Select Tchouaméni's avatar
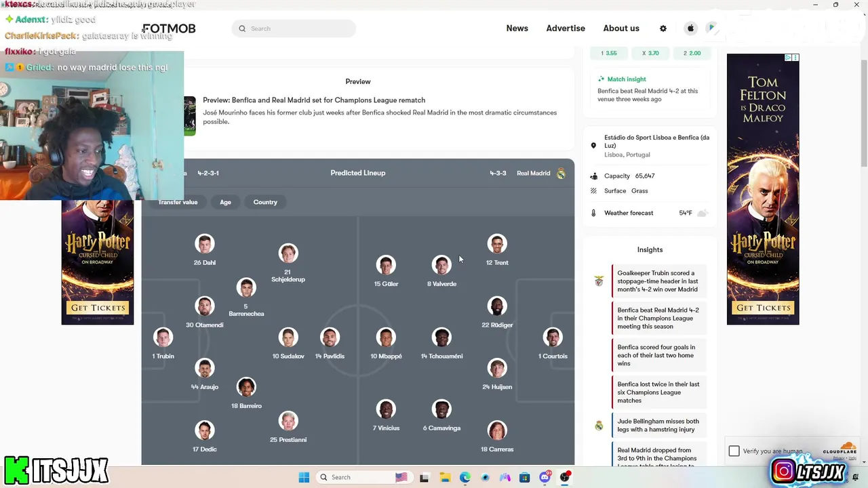 point(441,338)
